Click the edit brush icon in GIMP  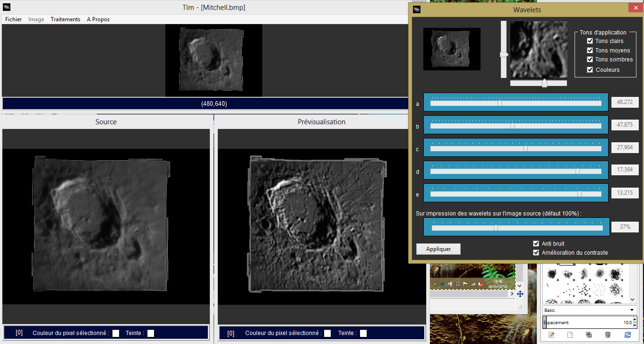click(551, 335)
